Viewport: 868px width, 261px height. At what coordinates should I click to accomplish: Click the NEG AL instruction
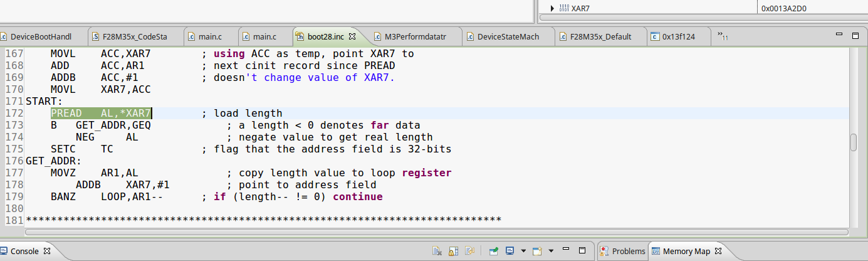(x=107, y=137)
